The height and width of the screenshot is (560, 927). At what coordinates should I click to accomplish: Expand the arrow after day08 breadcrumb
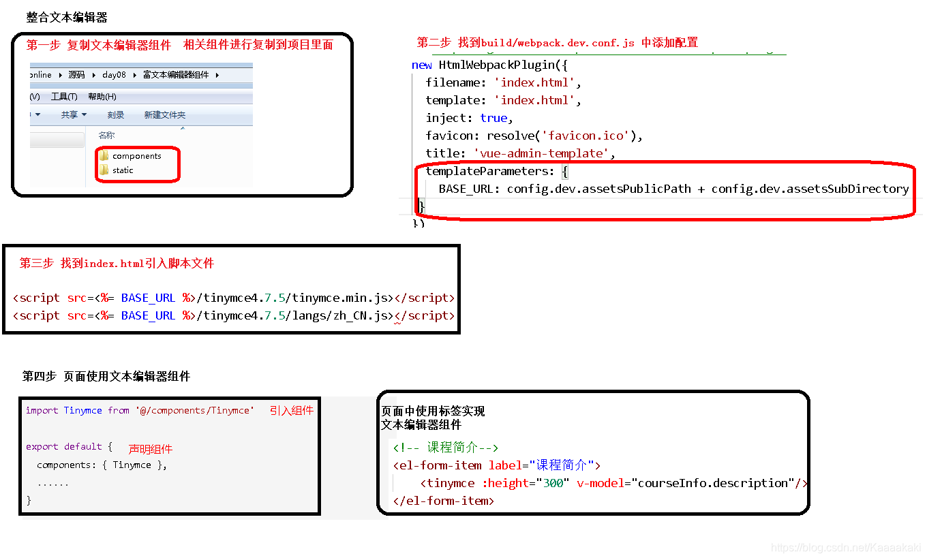[x=134, y=75]
